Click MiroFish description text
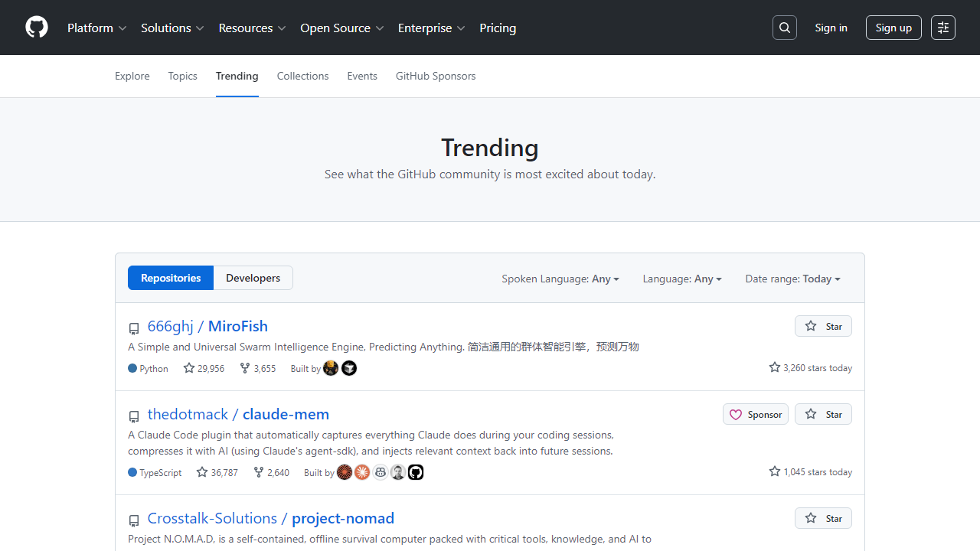980x551 pixels. click(384, 347)
